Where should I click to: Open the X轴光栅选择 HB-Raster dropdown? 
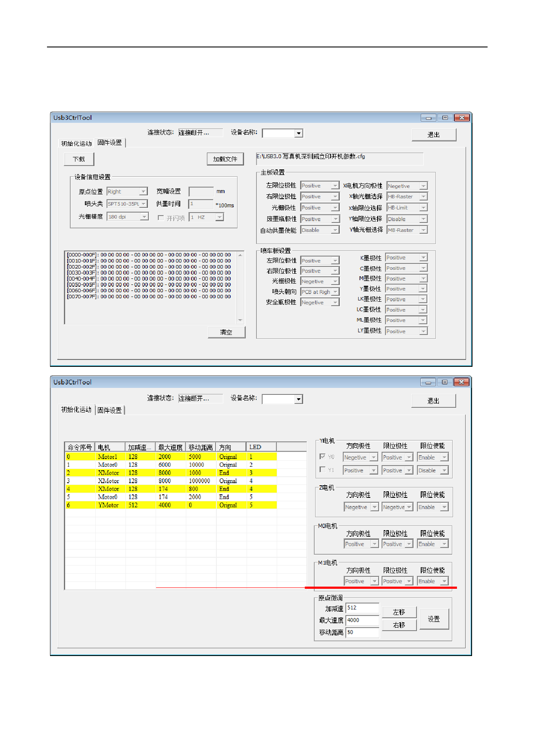(x=407, y=197)
